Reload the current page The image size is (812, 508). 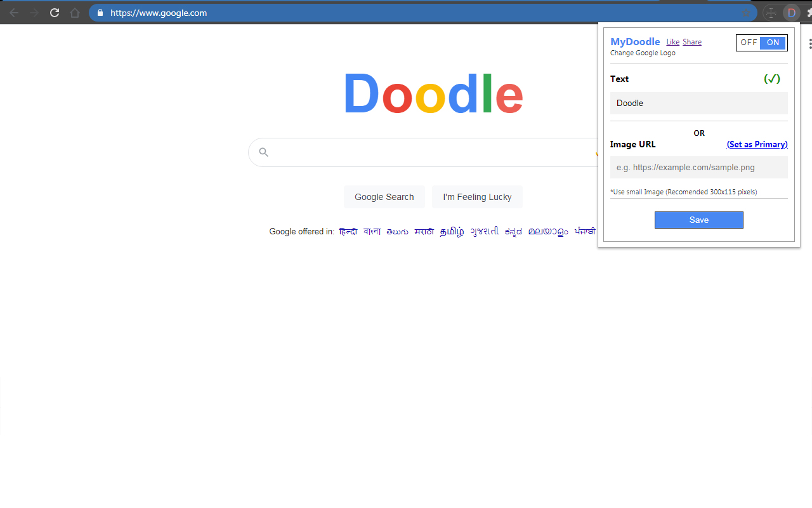pos(55,12)
